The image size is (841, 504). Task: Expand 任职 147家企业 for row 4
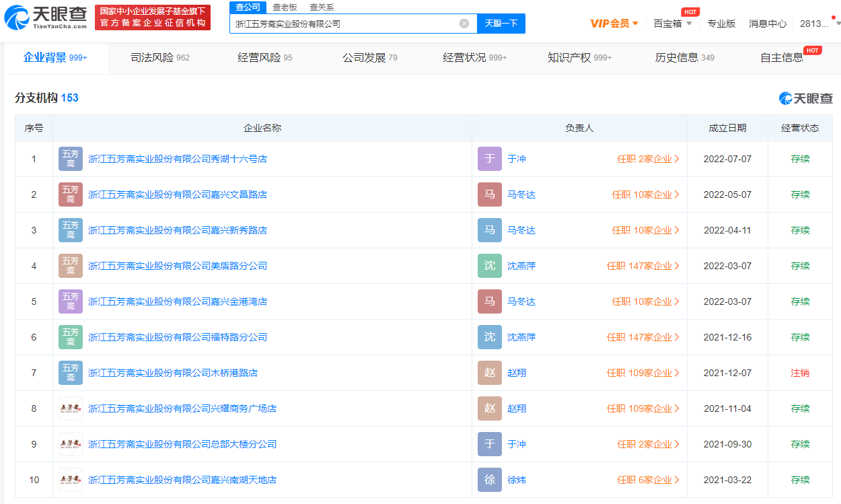[x=643, y=266]
